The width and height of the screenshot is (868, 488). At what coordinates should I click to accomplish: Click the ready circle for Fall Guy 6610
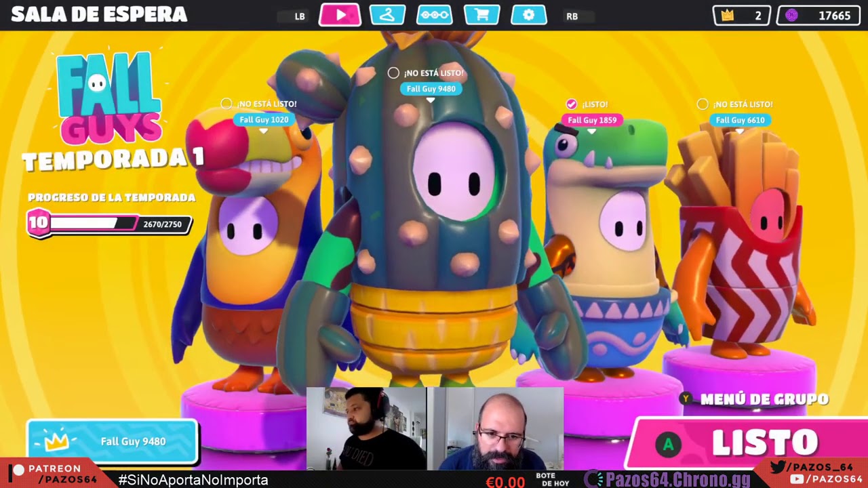(703, 104)
